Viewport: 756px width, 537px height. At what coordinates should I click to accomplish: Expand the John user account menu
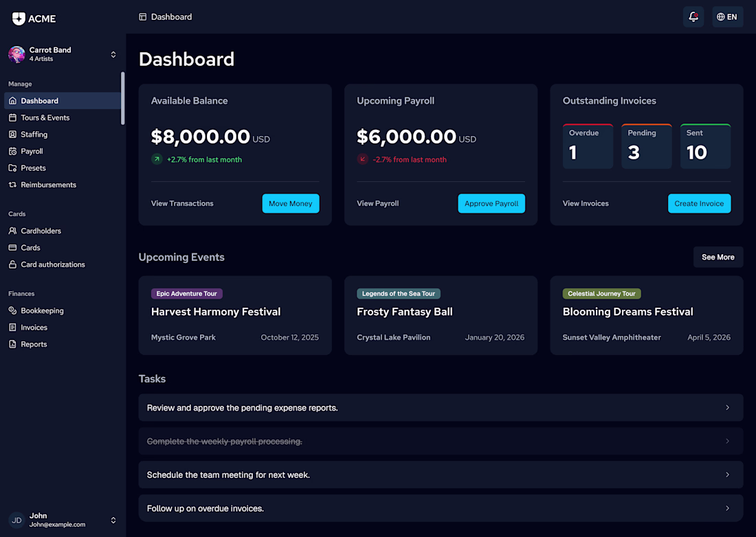click(113, 520)
